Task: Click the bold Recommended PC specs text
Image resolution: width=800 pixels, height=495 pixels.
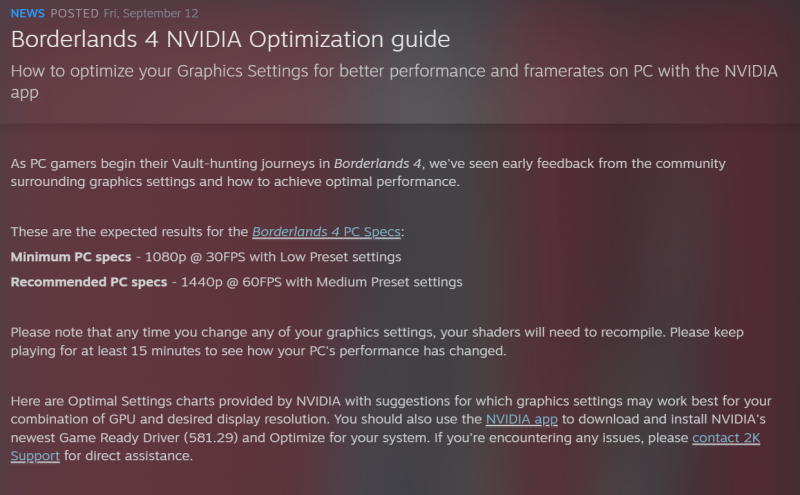Action: (x=89, y=282)
